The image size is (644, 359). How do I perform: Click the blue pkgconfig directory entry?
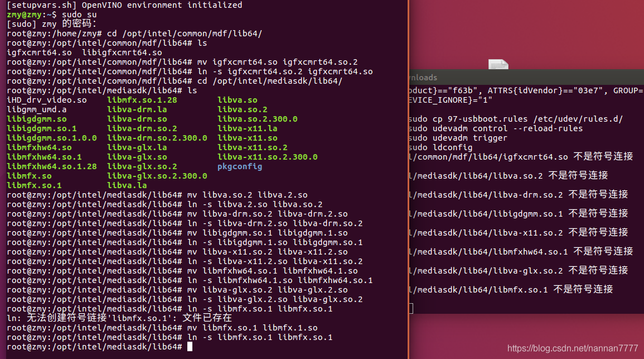tap(240, 166)
